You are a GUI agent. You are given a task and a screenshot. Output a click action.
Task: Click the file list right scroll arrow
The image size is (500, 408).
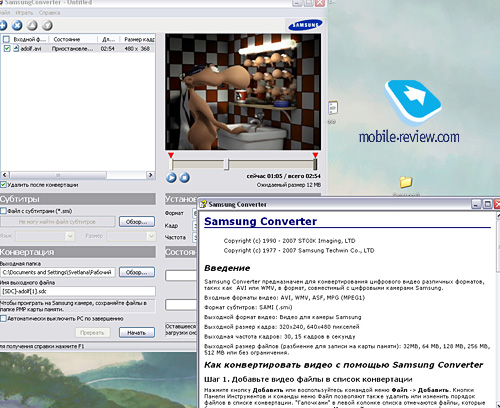(150, 175)
